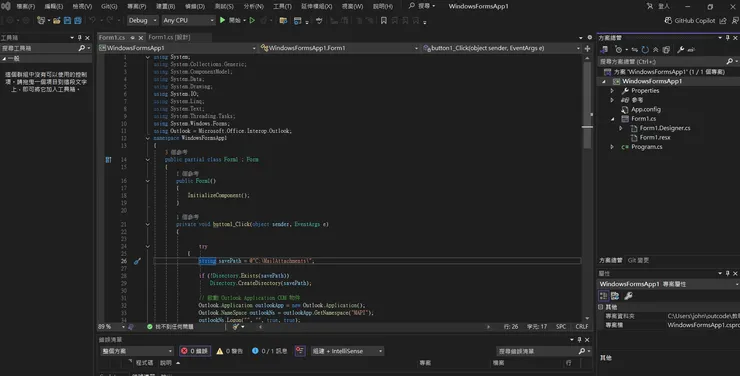
Task: Click the pin icon on Error List panel
Action: coord(579,340)
